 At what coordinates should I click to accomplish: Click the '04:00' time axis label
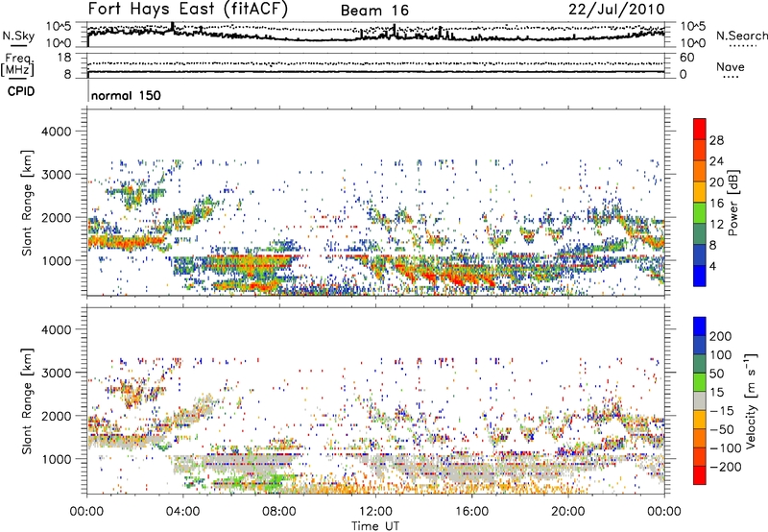coord(182,512)
